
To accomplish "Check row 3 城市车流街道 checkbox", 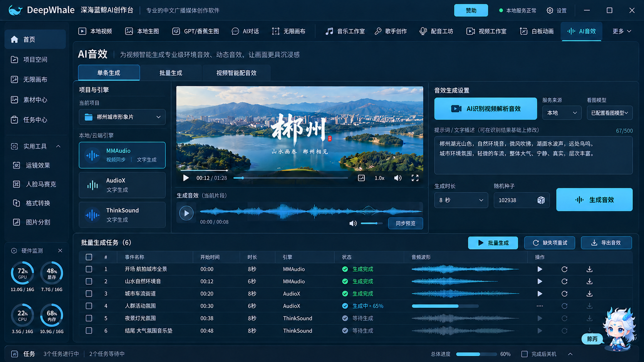I will [89, 294].
